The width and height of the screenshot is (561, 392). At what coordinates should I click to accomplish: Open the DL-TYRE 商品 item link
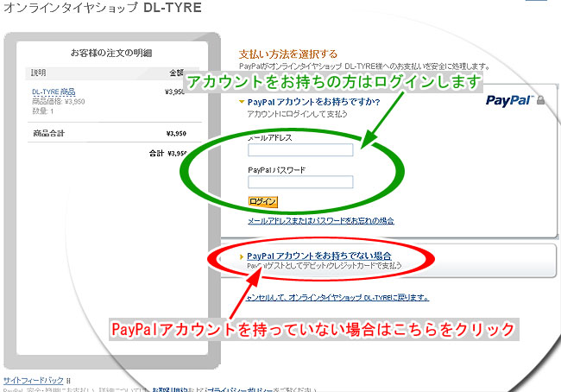(x=54, y=92)
